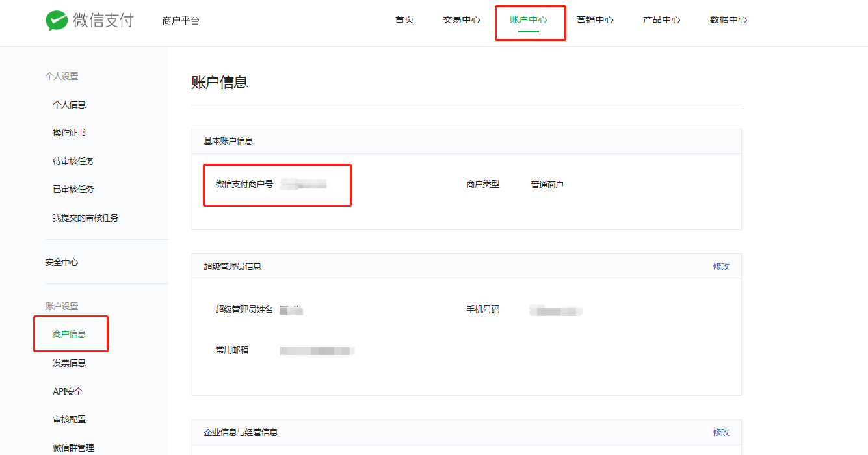Click the 超级管理员姓名 label
The image size is (868, 455).
(x=244, y=309)
